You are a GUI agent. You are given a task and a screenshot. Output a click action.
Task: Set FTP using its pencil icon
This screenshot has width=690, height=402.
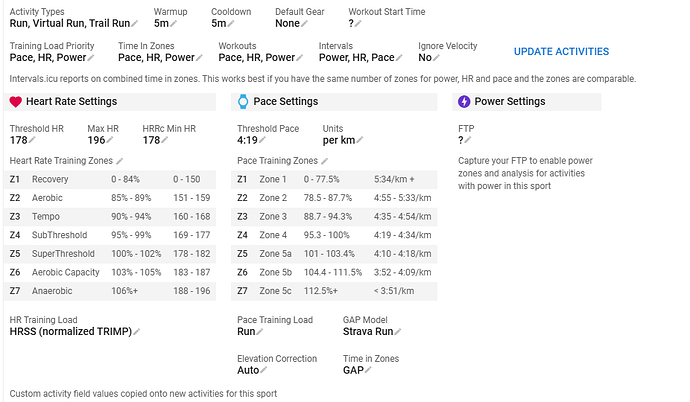click(x=468, y=141)
